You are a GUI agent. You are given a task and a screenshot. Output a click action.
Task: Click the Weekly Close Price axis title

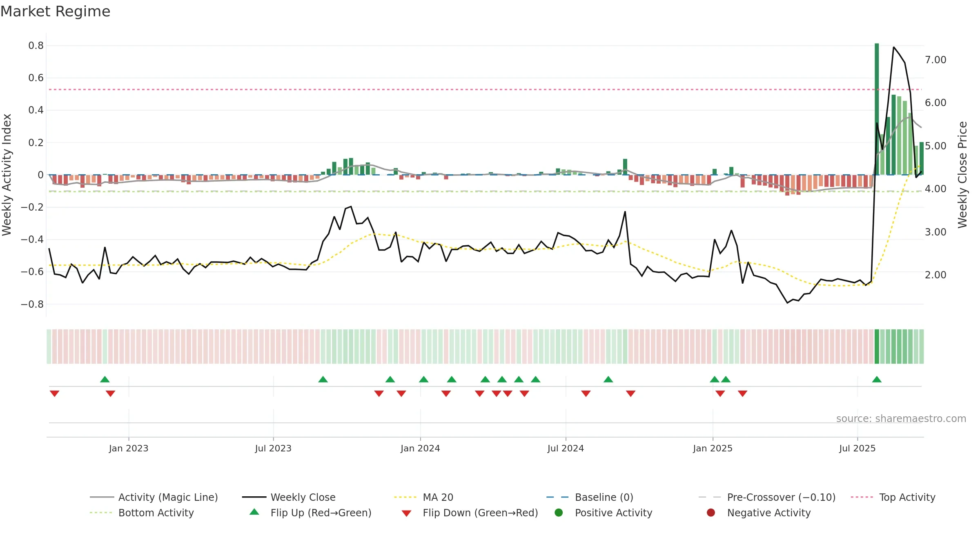tap(962, 175)
